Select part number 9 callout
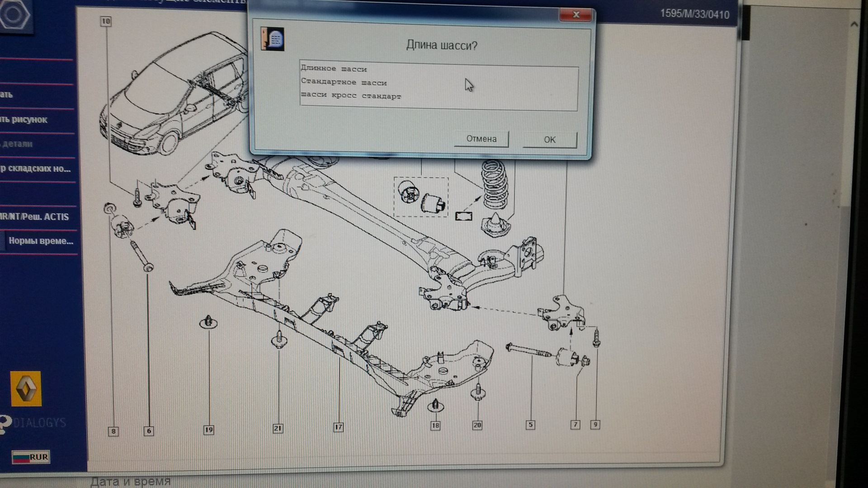Image resolution: width=868 pixels, height=488 pixels. pos(595,424)
